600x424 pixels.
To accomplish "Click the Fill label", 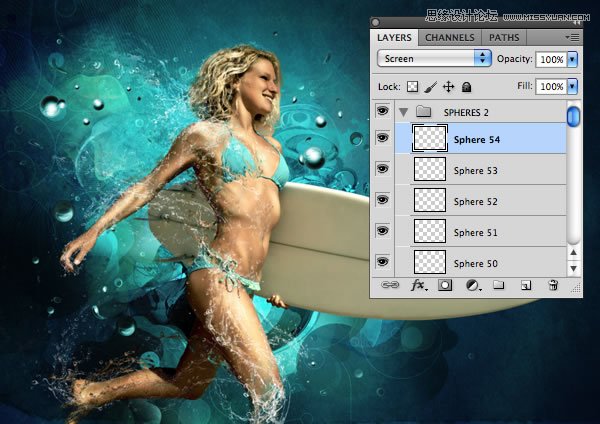I will pos(525,86).
